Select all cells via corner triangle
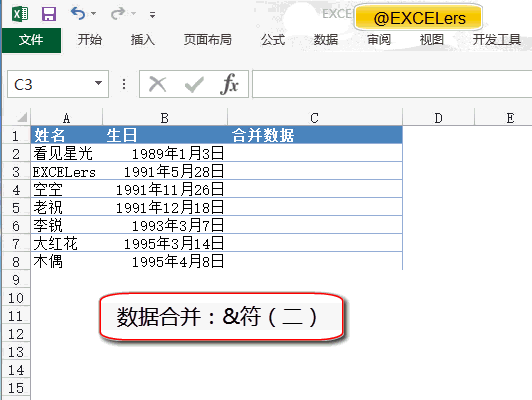Image resolution: width=532 pixels, height=400 pixels. coord(21,117)
